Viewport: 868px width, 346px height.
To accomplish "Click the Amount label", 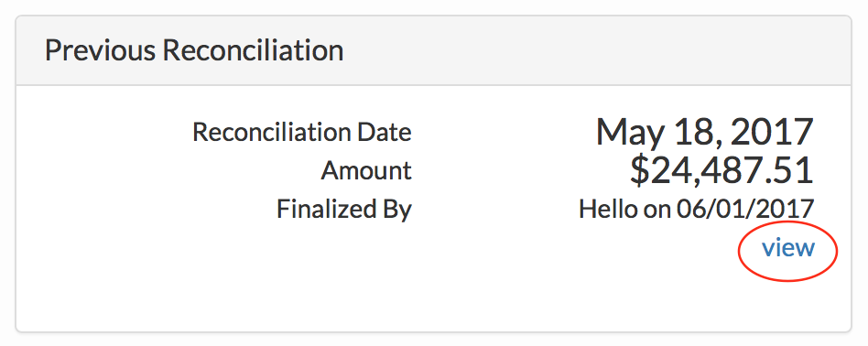I will 366,170.
